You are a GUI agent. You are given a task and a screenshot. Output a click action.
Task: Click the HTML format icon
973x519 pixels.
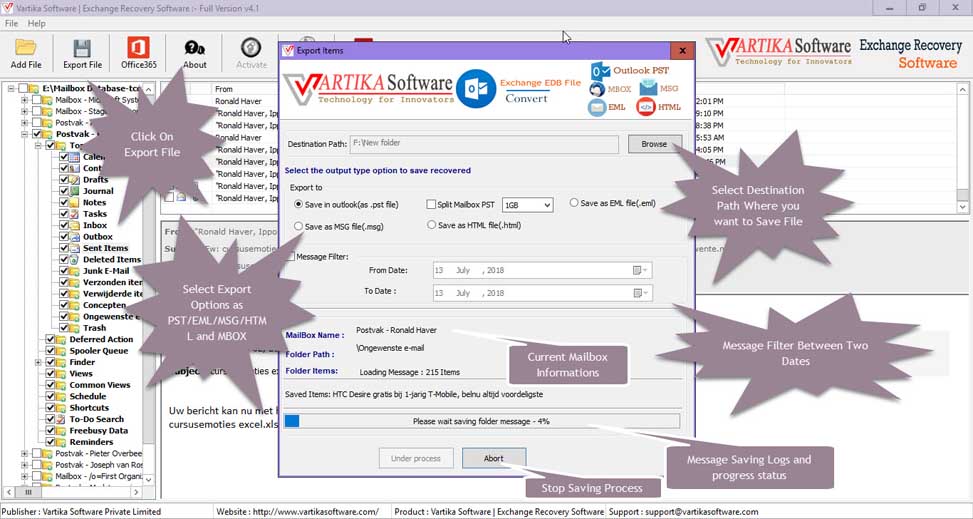(x=645, y=107)
